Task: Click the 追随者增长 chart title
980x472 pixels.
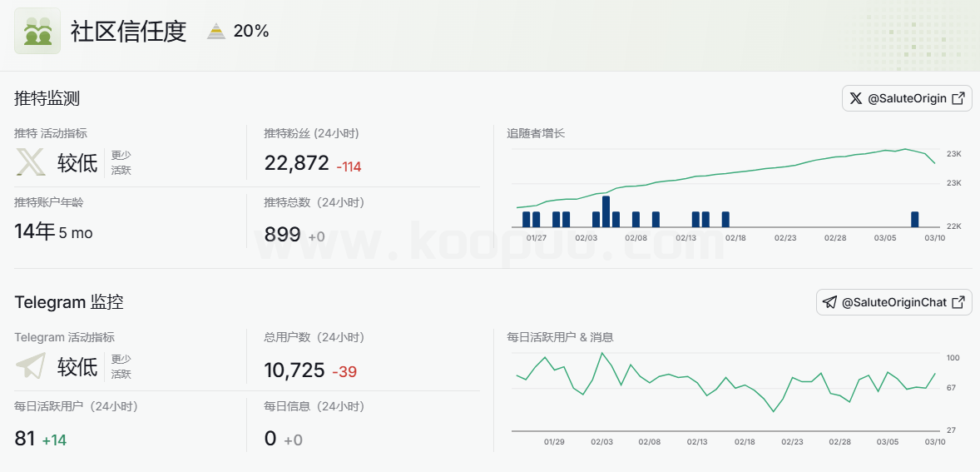Action: click(x=536, y=133)
